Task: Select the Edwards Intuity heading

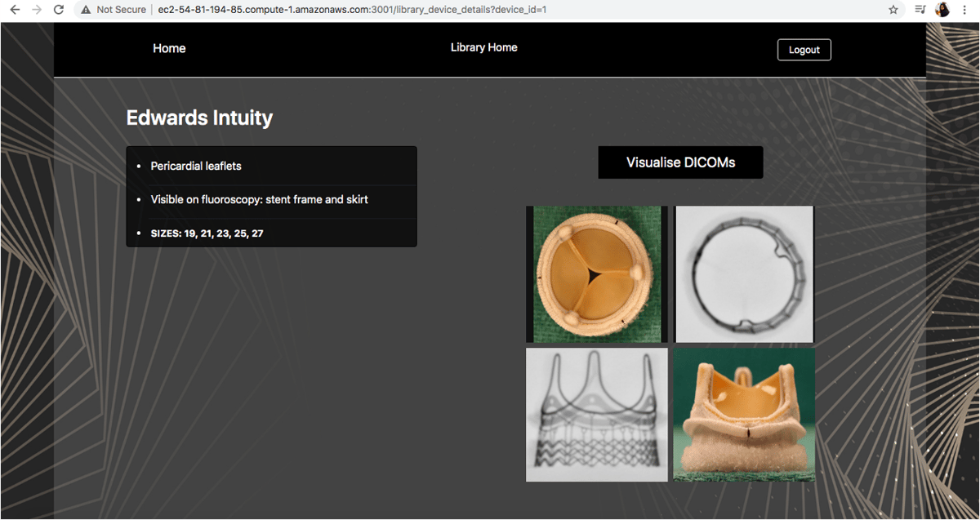Action: click(x=199, y=118)
